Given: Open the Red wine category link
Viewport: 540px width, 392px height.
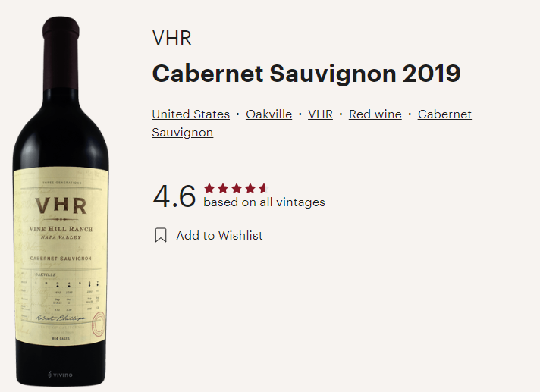Looking at the screenshot, I should click(375, 114).
